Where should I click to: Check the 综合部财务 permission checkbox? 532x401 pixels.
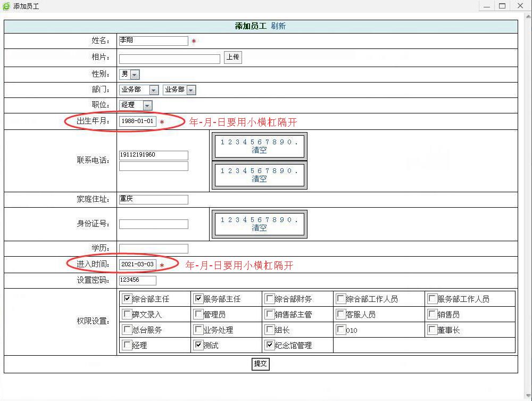[270, 299]
